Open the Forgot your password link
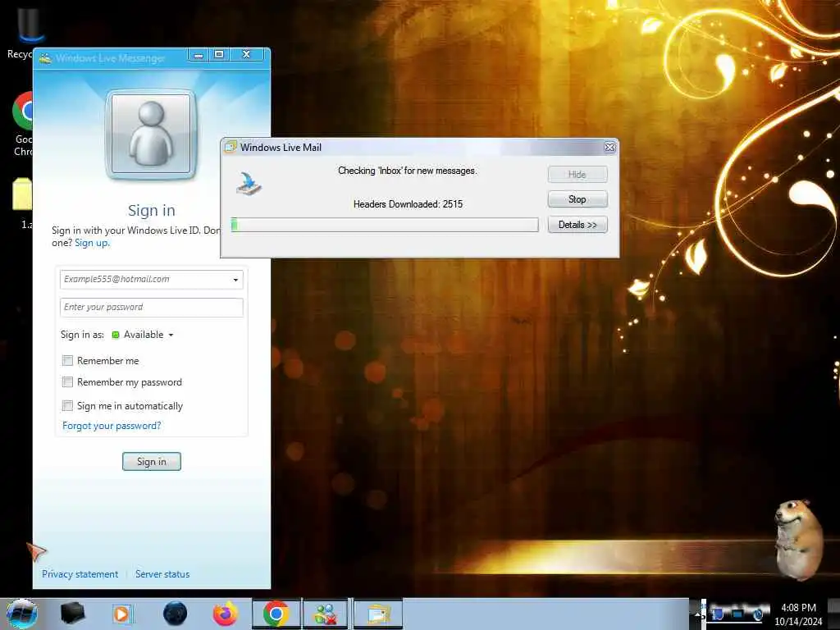This screenshot has width=840, height=630. 112,426
